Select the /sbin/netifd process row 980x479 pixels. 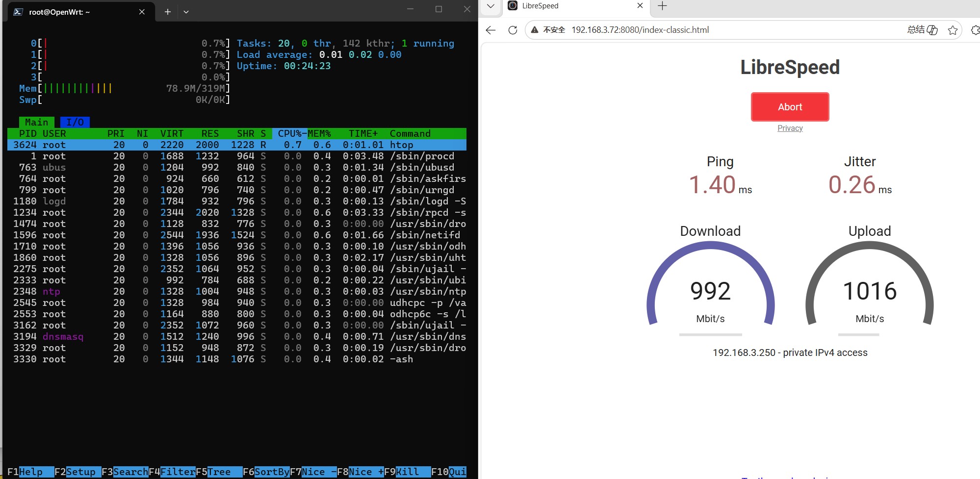(237, 235)
